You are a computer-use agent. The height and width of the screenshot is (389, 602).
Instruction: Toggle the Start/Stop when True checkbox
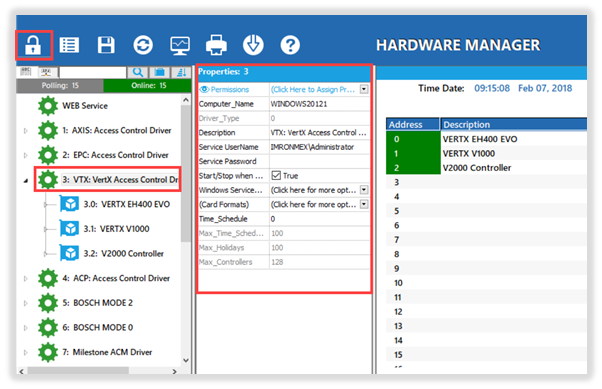coord(276,176)
